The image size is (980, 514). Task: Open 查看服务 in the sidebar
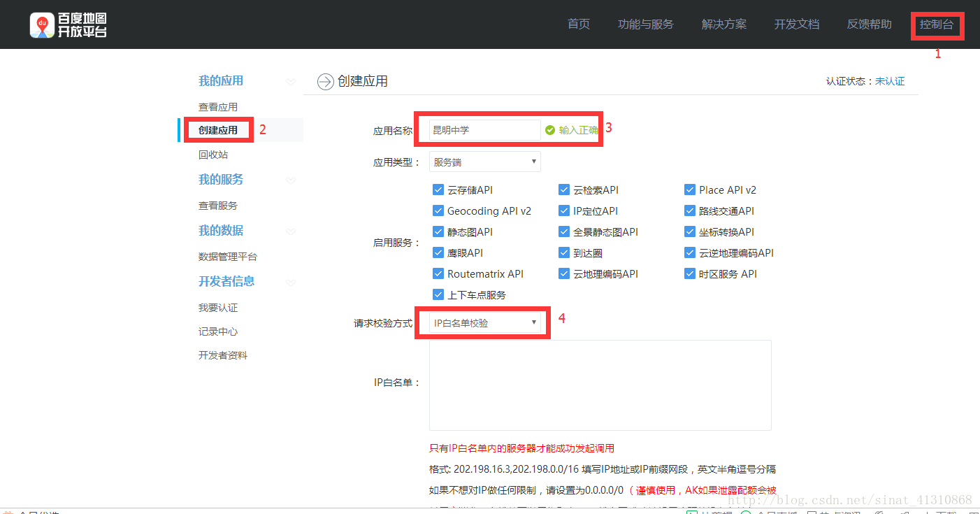(x=218, y=206)
